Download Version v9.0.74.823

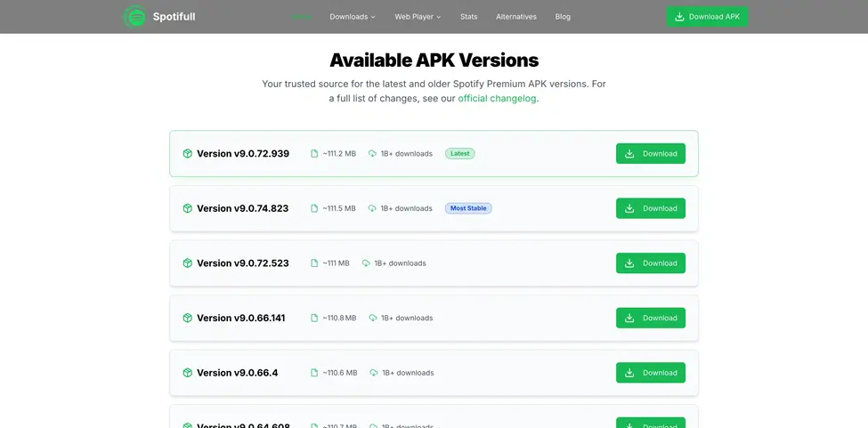[651, 208]
